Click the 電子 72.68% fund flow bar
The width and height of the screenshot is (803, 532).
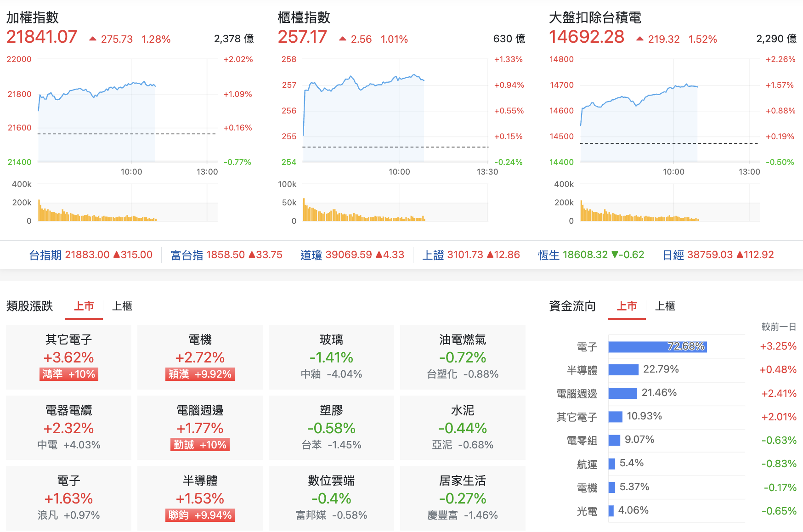pos(657,346)
